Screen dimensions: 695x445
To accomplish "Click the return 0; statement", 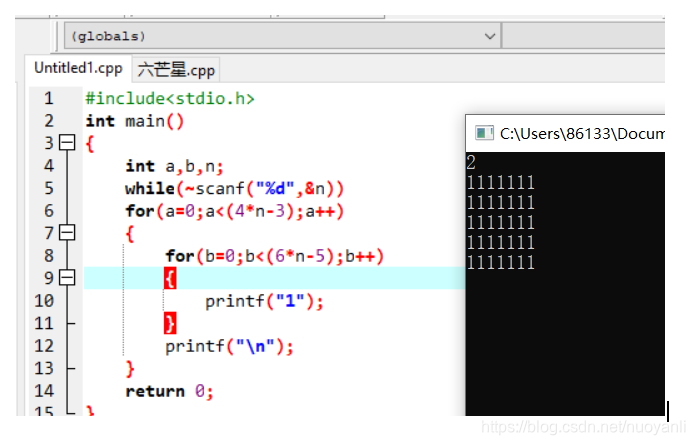I will pos(170,391).
